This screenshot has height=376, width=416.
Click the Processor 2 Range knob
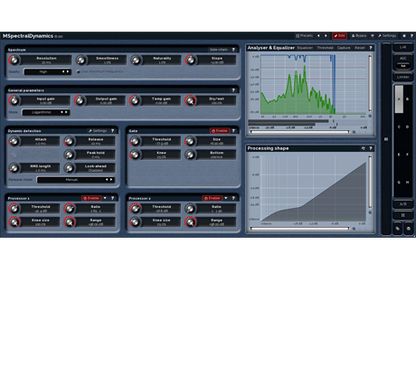[190, 222]
